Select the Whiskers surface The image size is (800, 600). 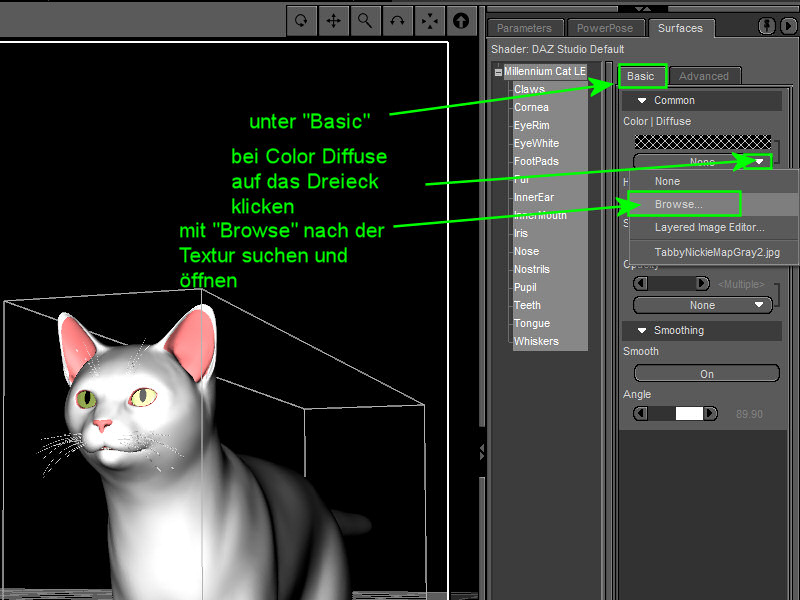click(x=536, y=341)
